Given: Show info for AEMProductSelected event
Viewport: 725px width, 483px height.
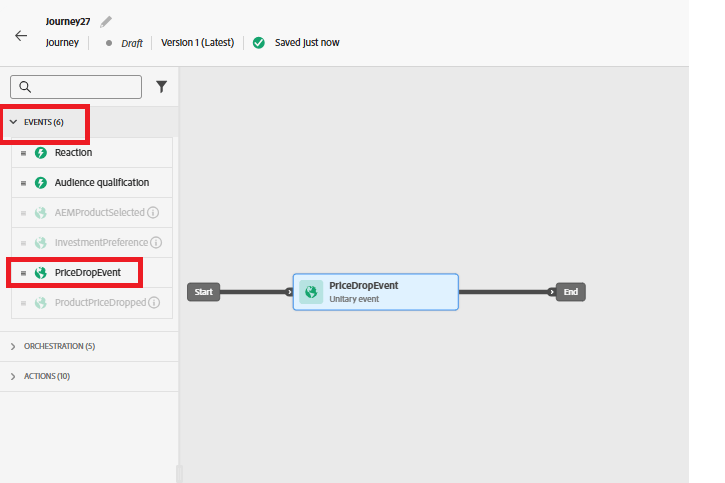Looking at the screenshot, I should pos(153,213).
